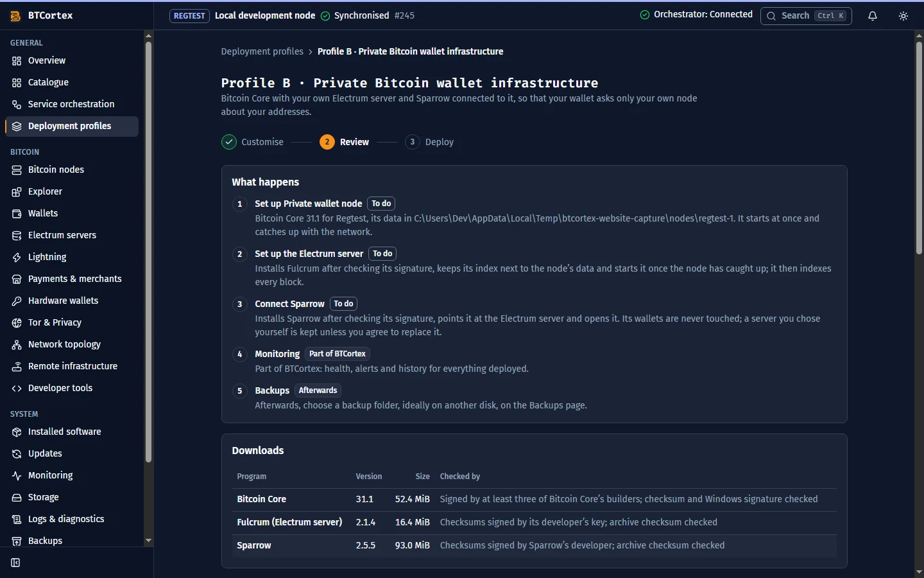This screenshot has height=578, width=924.
Task: Open the Search box in the header
Action: (x=806, y=16)
